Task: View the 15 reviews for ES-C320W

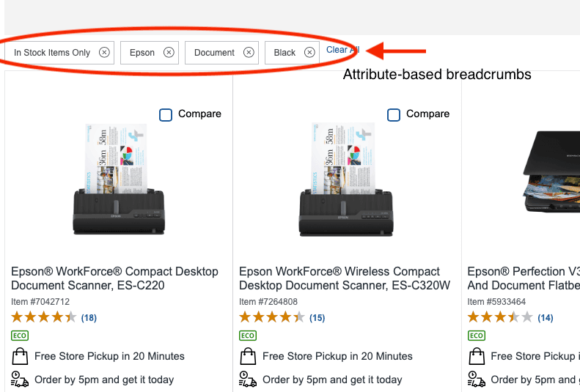Action: coord(317,318)
